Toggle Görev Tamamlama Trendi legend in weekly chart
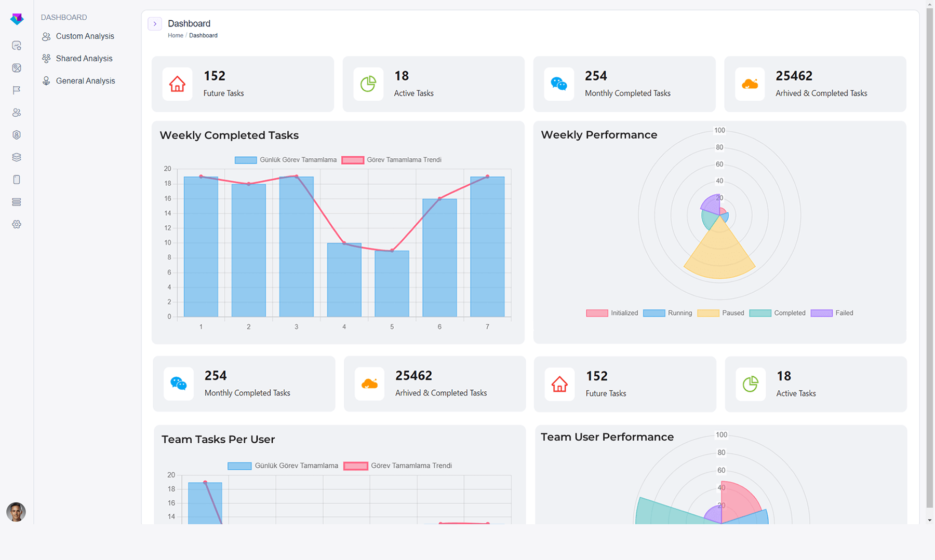The width and height of the screenshot is (935, 560). click(392, 160)
